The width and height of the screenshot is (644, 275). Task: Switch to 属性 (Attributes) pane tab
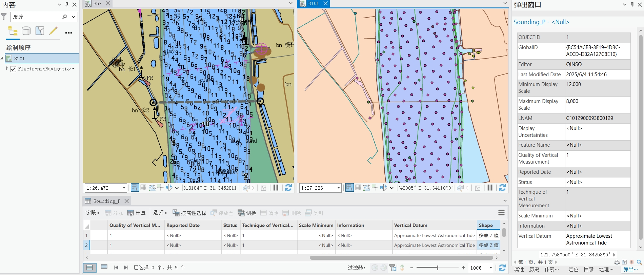point(519,270)
